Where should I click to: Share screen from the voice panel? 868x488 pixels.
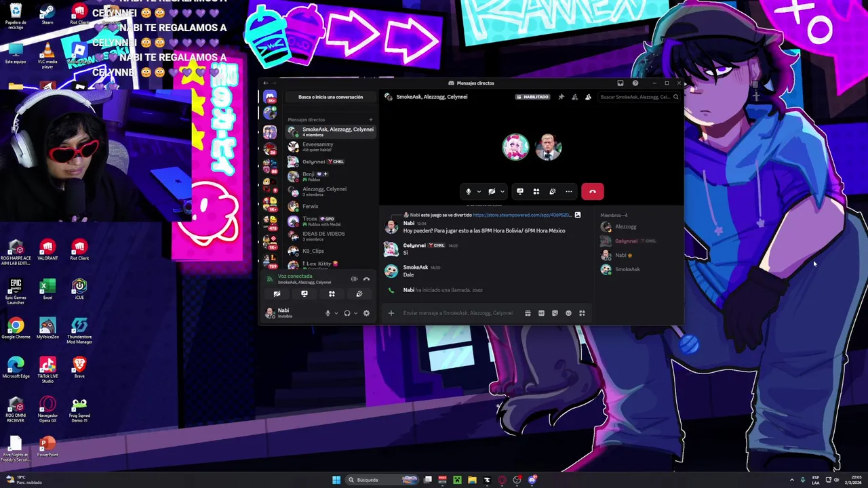[x=304, y=294]
